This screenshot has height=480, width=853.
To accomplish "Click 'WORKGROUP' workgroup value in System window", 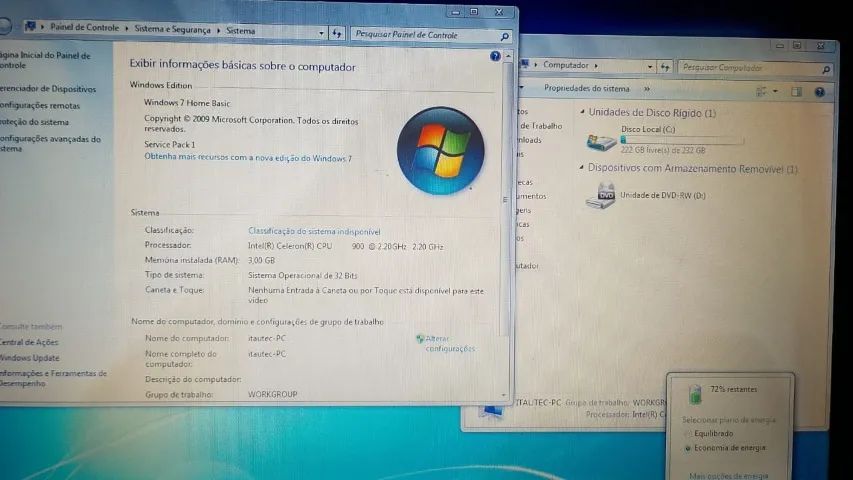I will (273, 394).
